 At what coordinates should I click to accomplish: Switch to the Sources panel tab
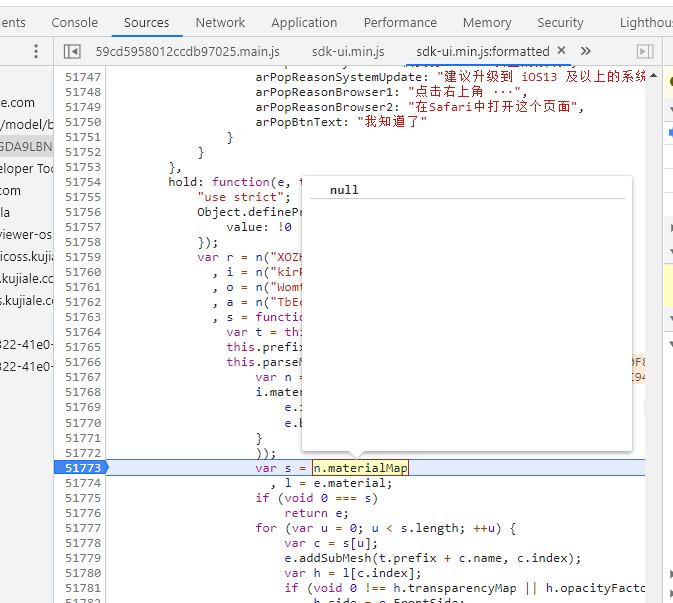pos(147,22)
